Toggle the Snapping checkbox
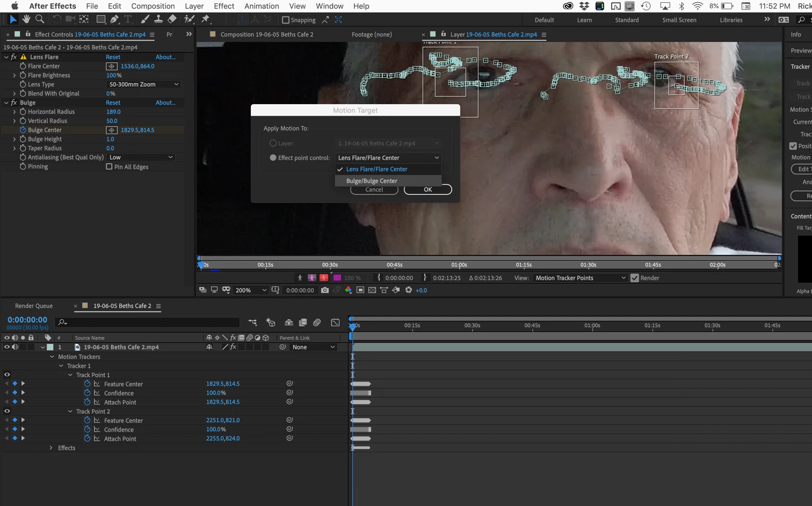Viewport: 812px width, 506px height. click(286, 20)
